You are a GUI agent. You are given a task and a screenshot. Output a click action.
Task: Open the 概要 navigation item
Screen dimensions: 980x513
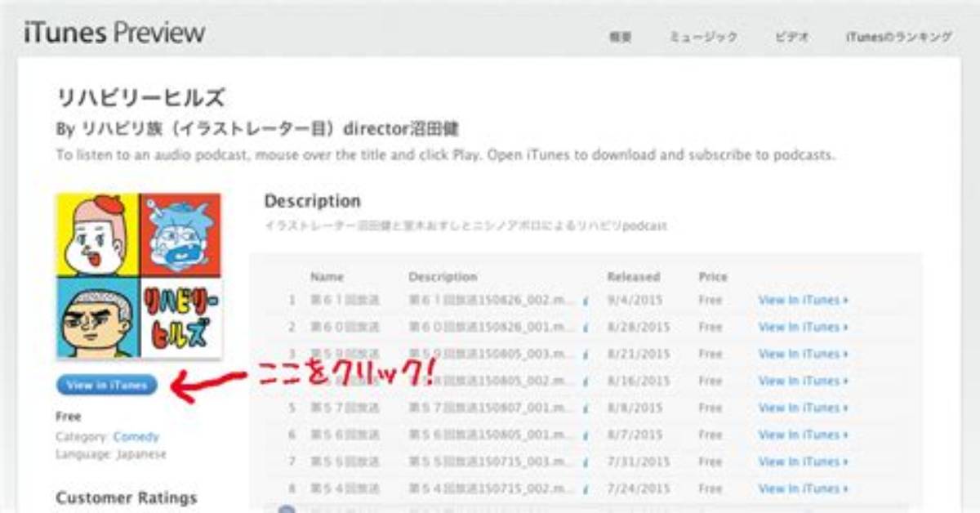(x=621, y=37)
